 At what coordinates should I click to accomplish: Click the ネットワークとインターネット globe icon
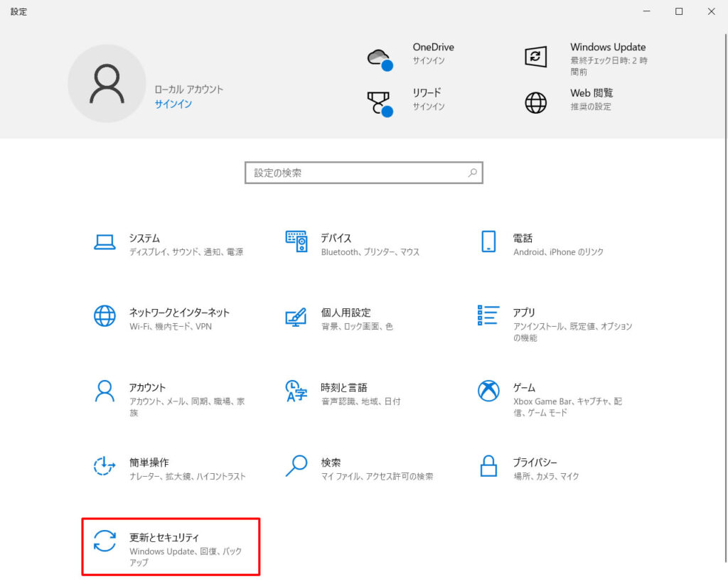pos(105,317)
